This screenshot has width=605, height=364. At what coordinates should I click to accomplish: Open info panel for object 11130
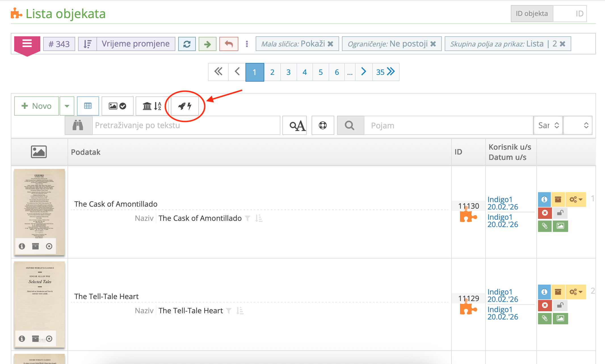tap(544, 200)
